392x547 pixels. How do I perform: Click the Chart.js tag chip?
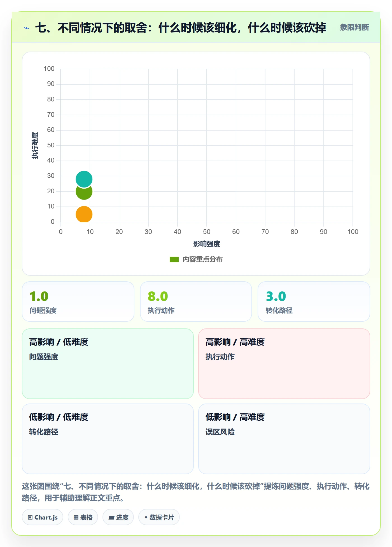(x=43, y=517)
